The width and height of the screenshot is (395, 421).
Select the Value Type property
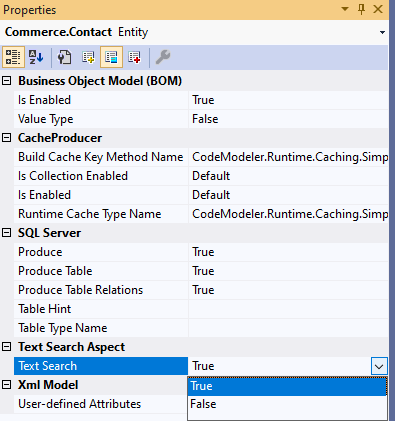click(x=101, y=119)
